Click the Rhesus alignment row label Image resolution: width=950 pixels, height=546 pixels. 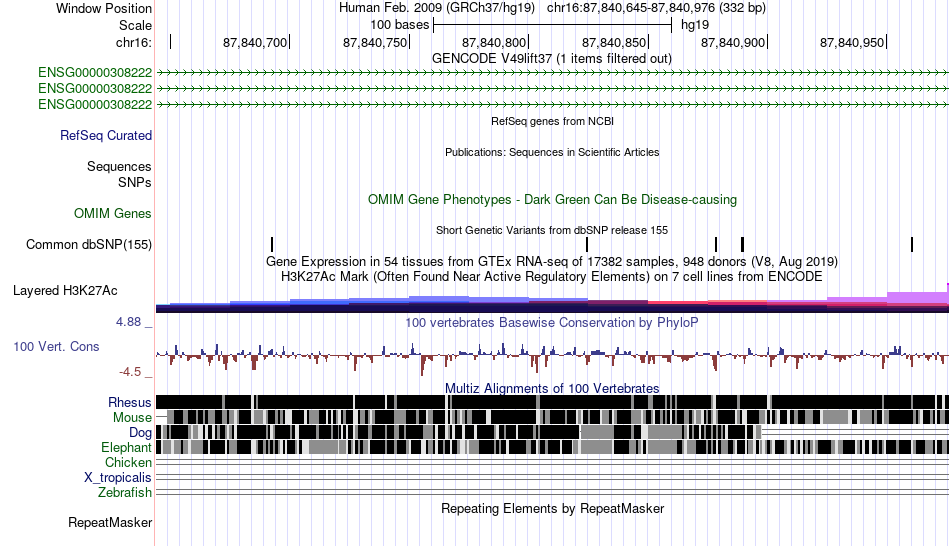pos(130,402)
